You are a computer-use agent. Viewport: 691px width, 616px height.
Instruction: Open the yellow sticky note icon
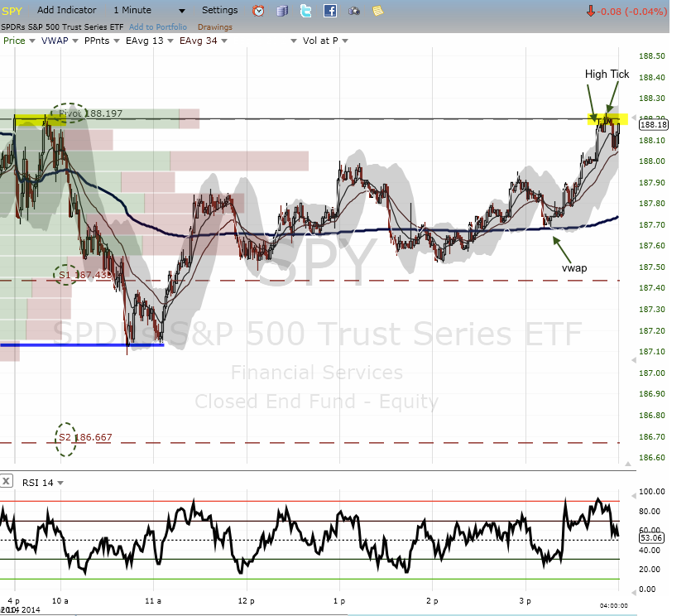pos(377,11)
